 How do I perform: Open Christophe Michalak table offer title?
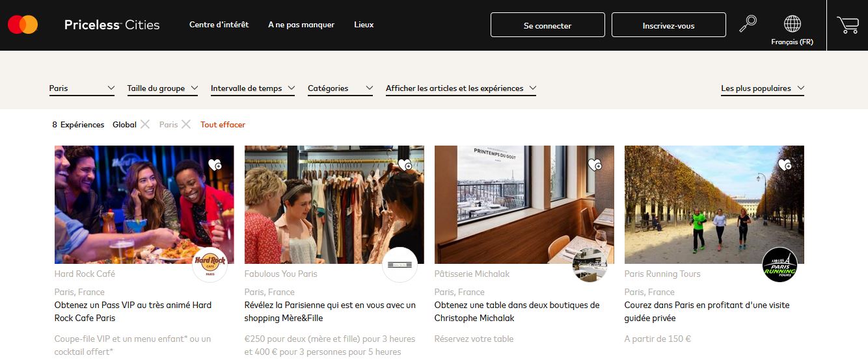tap(517, 311)
